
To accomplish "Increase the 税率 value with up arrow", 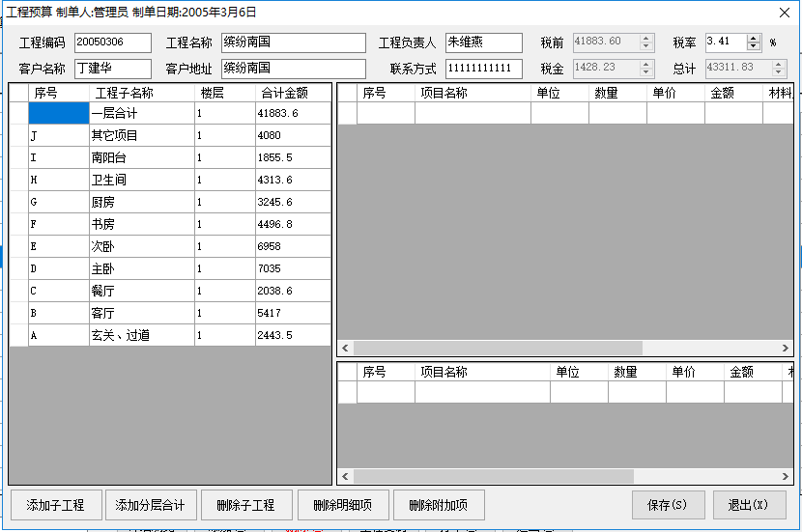I will click(x=753, y=39).
